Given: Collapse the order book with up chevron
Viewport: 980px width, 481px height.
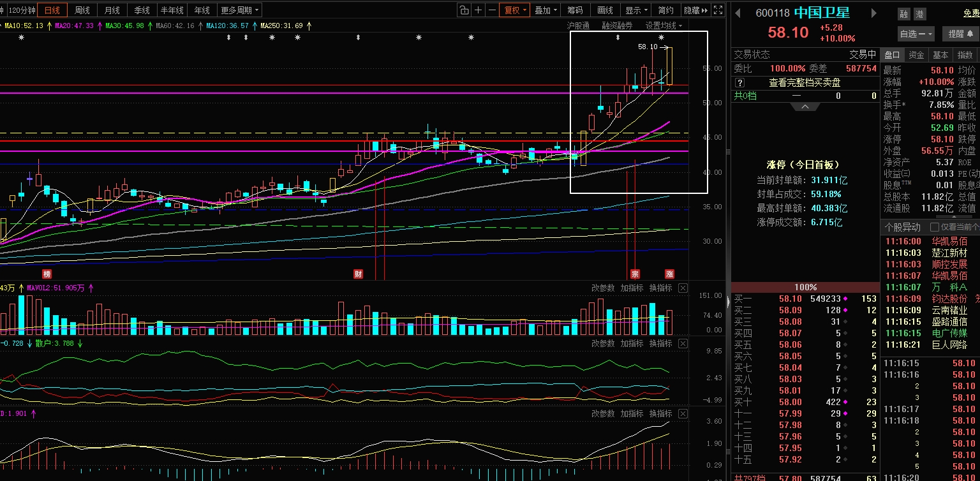Looking at the screenshot, I should coord(805,107).
